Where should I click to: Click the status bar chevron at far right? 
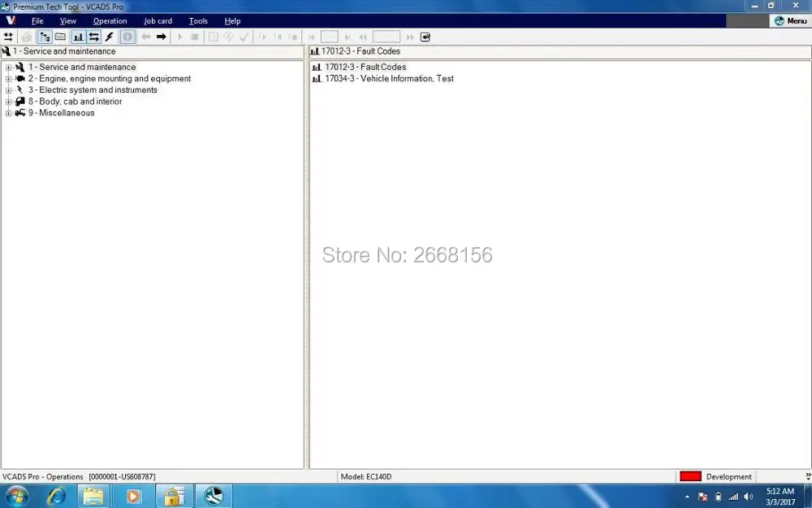pos(808,475)
